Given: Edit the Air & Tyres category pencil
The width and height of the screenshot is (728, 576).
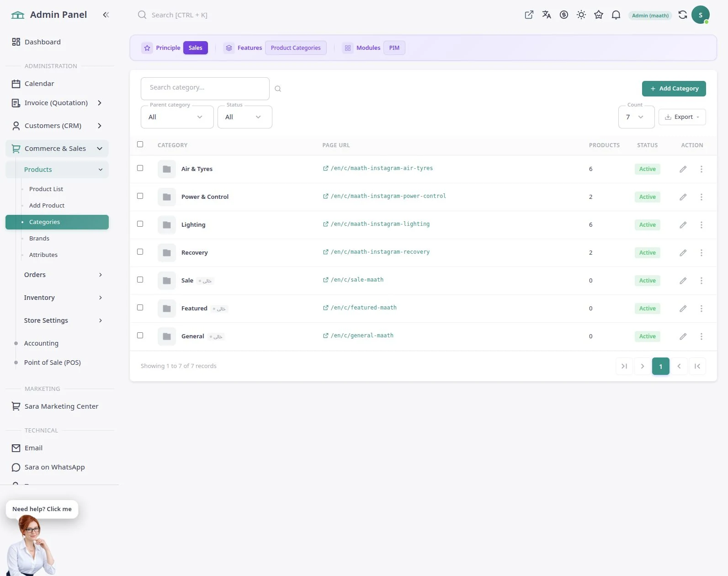Looking at the screenshot, I should coord(683,169).
